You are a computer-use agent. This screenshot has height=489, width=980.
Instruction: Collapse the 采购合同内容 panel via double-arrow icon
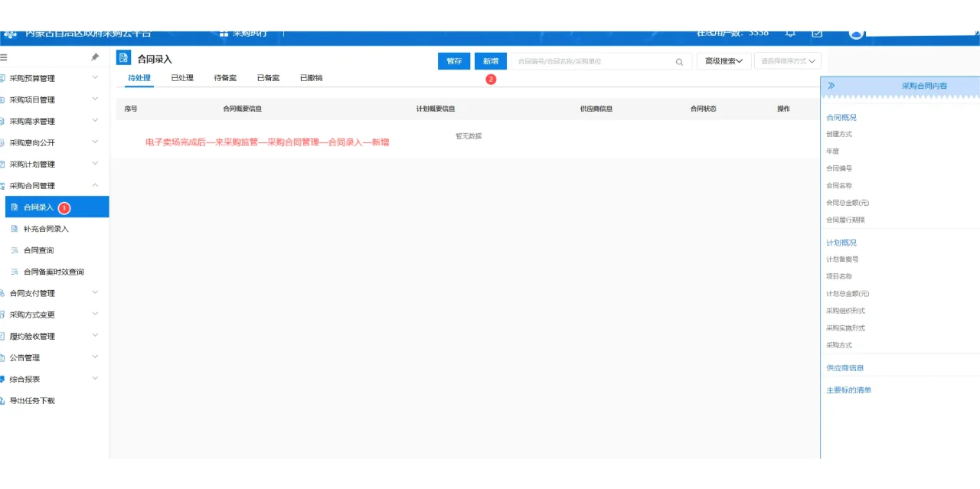pos(831,86)
